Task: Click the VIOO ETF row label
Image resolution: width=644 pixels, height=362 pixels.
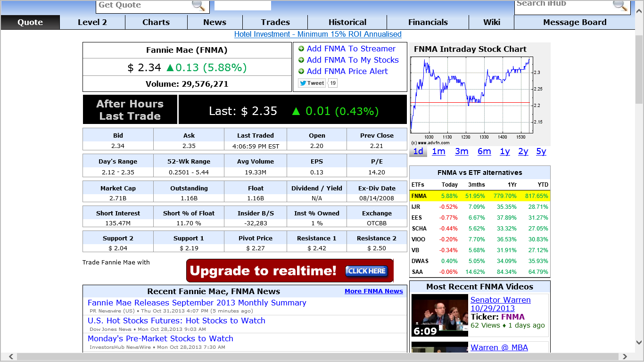Action: pos(419,239)
